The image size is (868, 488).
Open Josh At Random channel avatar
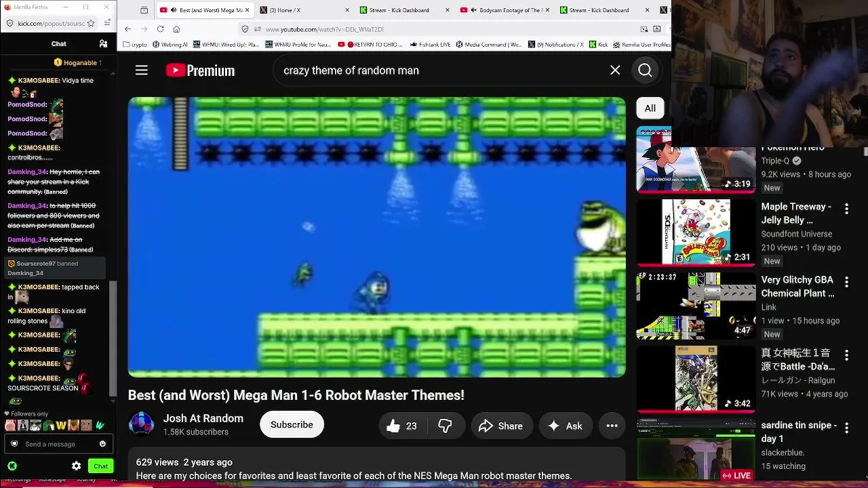click(x=141, y=424)
